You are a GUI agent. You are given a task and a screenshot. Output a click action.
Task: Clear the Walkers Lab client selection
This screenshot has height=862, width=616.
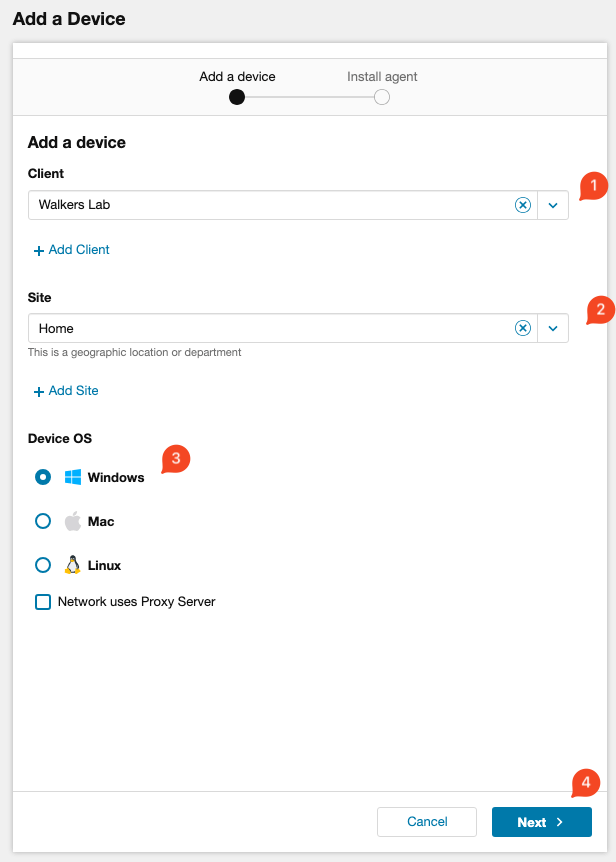click(522, 205)
